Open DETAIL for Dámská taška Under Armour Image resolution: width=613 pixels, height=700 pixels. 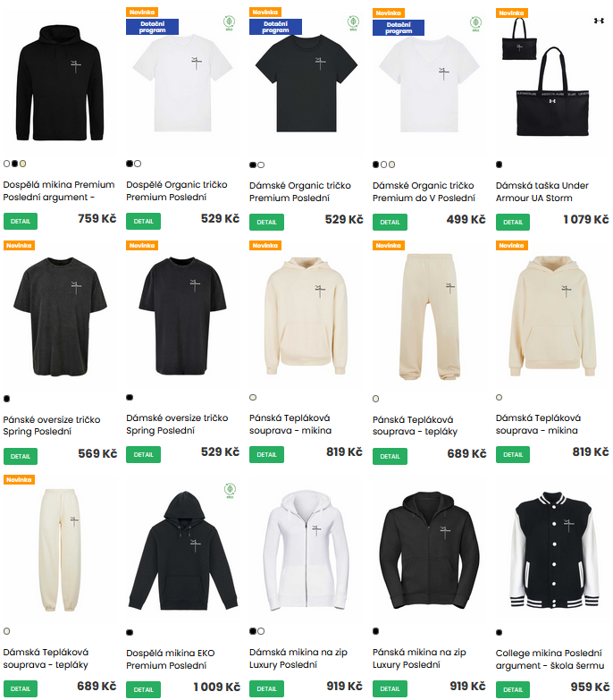coord(513,222)
